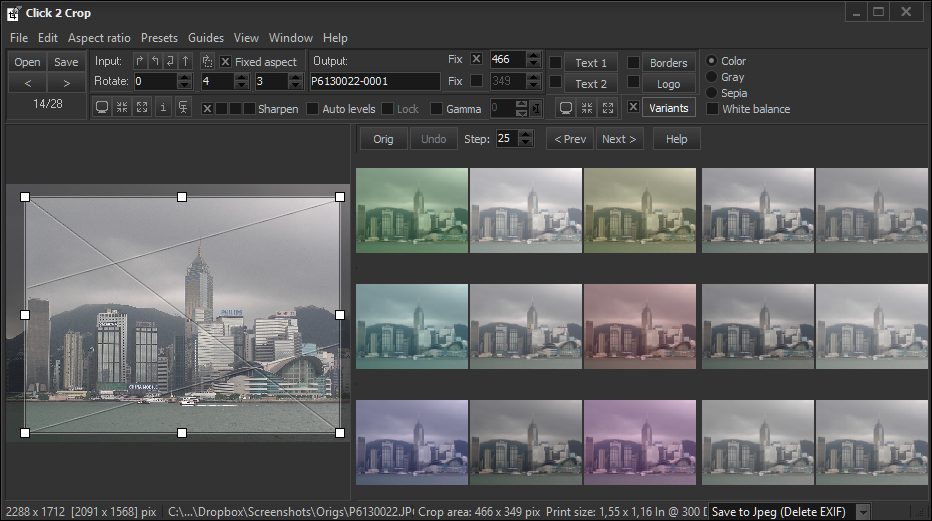Select the Sepia radio button
The height and width of the screenshot is (521, 932).
tap(711, 93)
